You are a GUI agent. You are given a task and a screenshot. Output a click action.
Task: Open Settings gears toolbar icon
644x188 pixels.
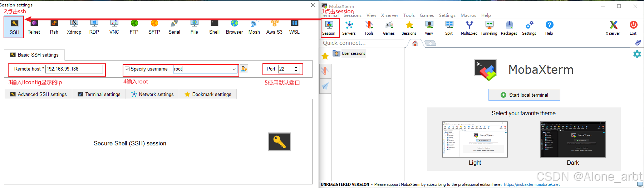(x=529, y=28)
